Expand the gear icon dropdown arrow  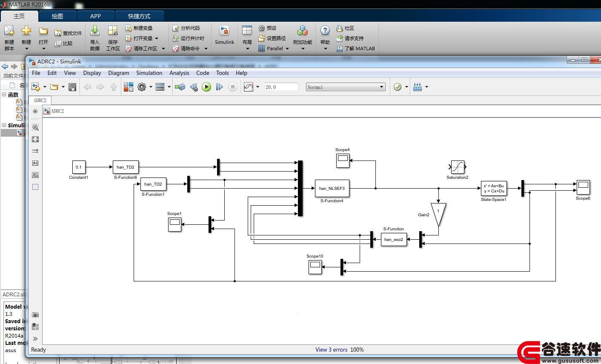pos(151,87)
